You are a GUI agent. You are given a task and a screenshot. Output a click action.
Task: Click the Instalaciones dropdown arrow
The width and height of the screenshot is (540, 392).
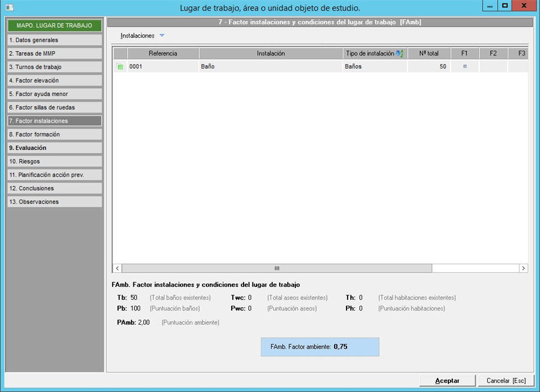162,35
